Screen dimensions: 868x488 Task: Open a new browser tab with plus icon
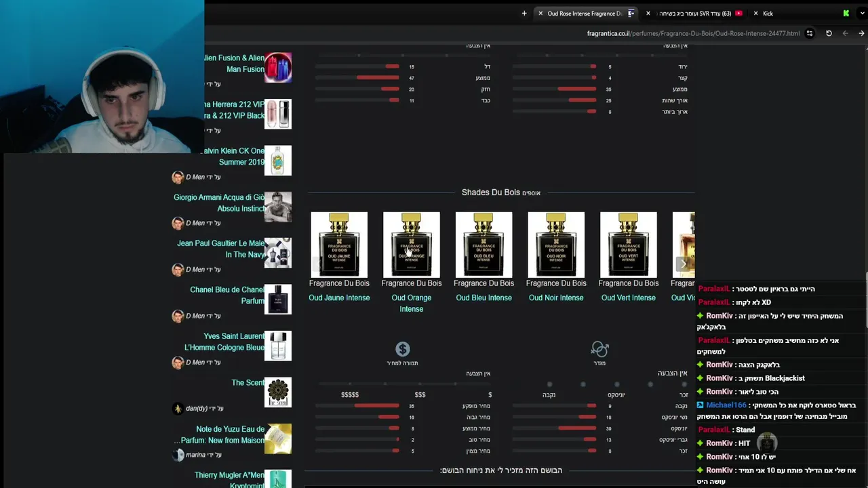pyautogui.click(x=524, y=13)
